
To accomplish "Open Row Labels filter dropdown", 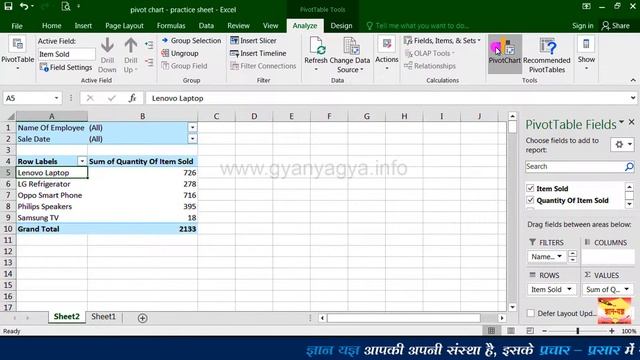I will pos(82,161).
